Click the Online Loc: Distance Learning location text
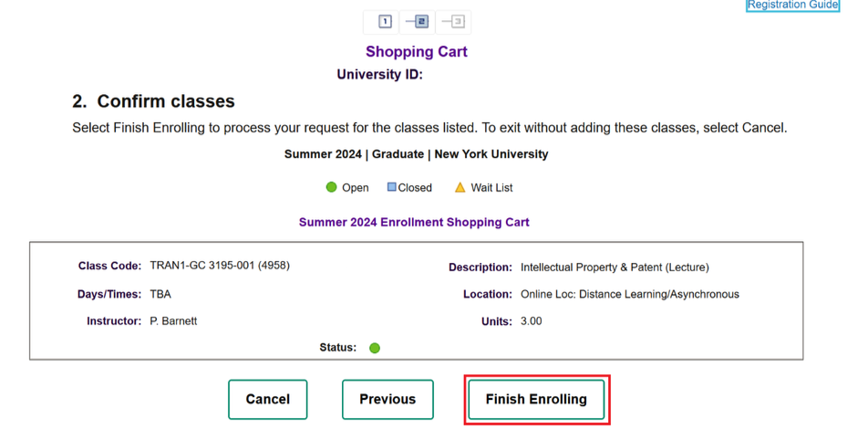 tap(630, 294)
